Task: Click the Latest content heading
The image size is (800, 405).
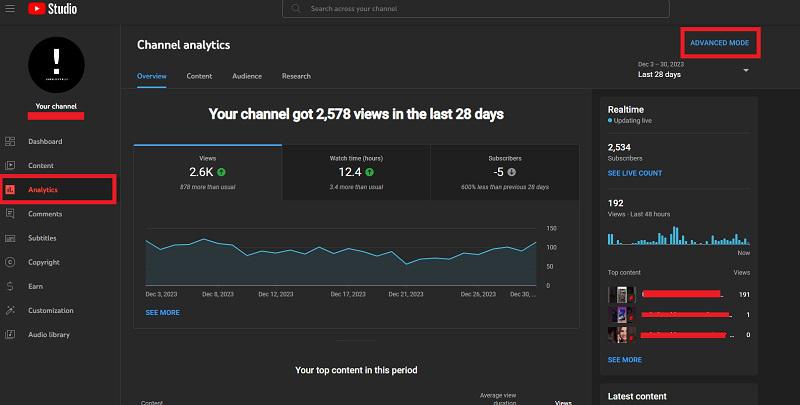Action: pyautogui.click(x=637, y=396)
